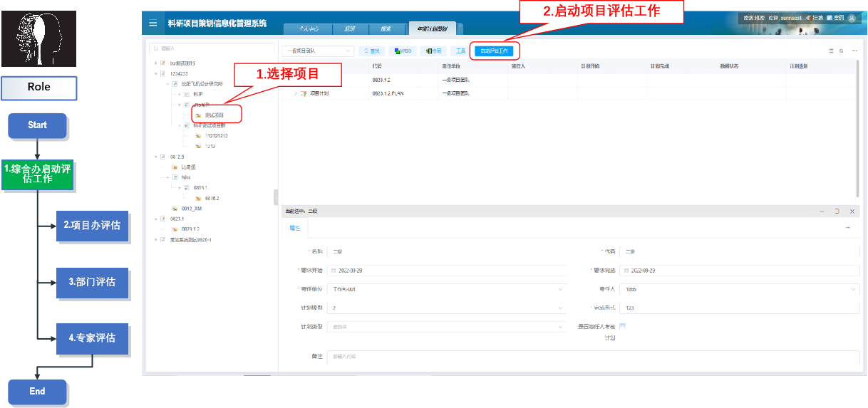The height and width of the screenshot is (408, 868).
Task: Open the 责任单位 dropdown
Action: [448, 289]
